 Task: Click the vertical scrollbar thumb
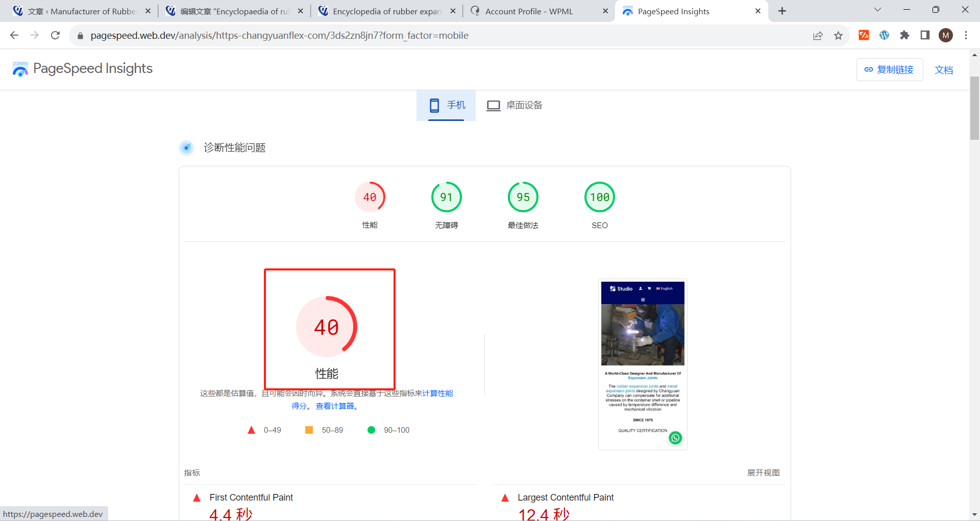point(974,108)
